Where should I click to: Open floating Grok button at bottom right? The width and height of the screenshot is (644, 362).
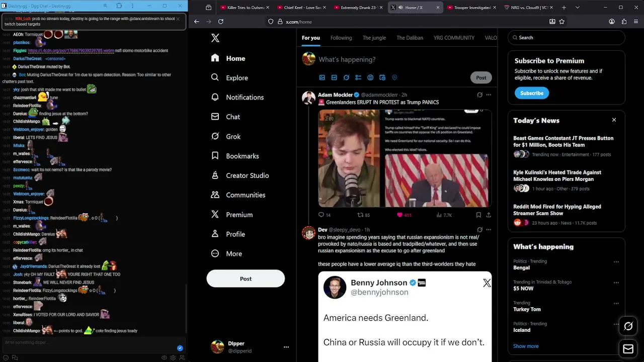click(x=628, y=326)
